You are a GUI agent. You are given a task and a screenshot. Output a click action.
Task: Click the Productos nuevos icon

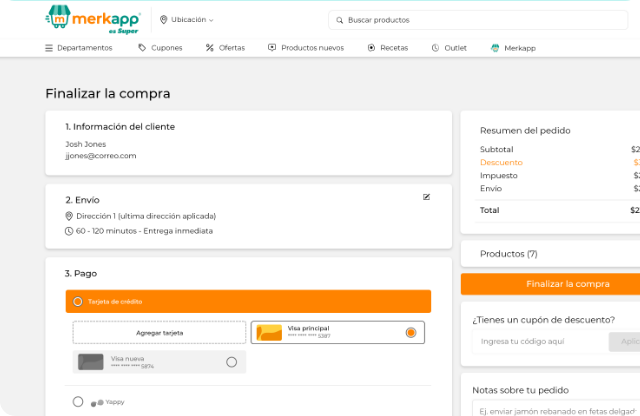coord(272,48)
